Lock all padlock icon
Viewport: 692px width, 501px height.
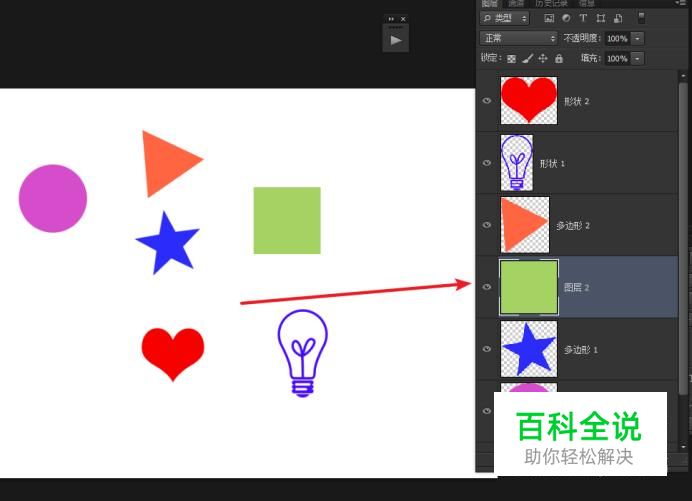tap(559, 58)
